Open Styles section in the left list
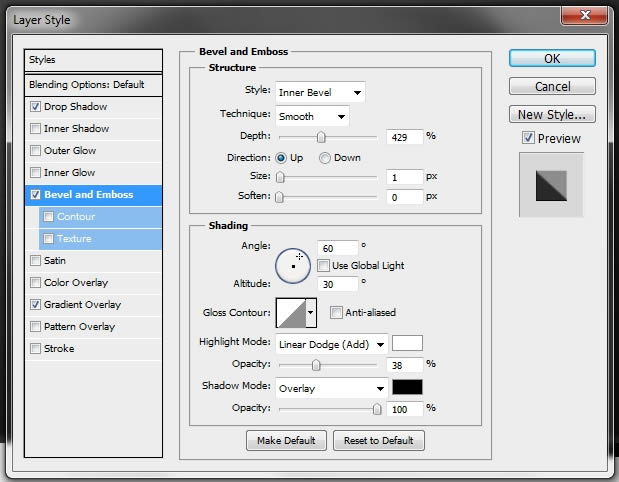 coord(93,60)
